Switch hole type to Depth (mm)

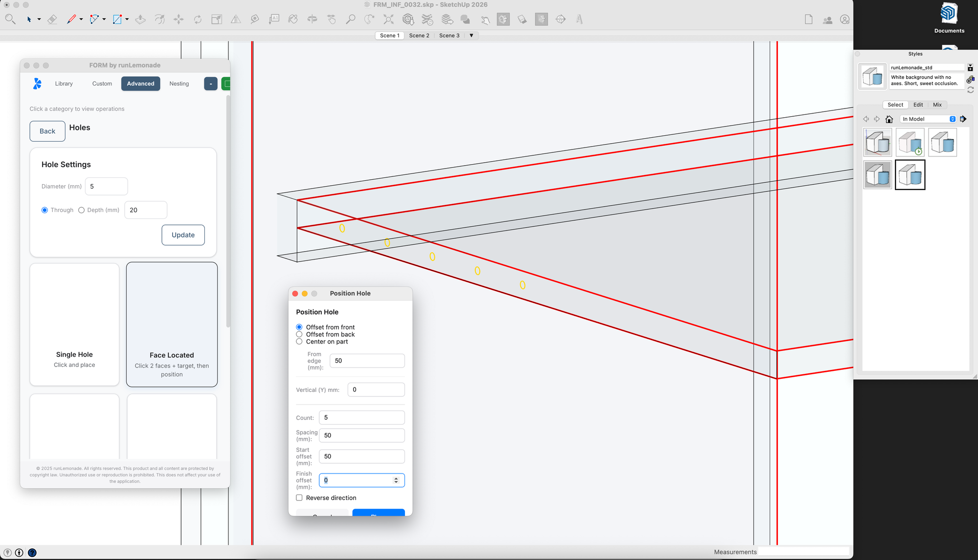click(82, 210)
